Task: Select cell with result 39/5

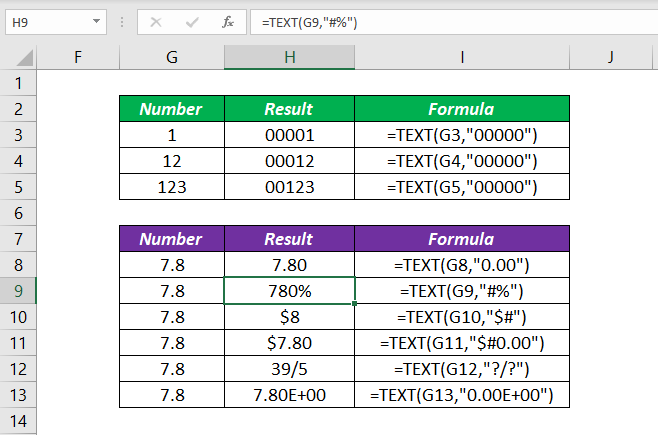Action: (289, 369)
